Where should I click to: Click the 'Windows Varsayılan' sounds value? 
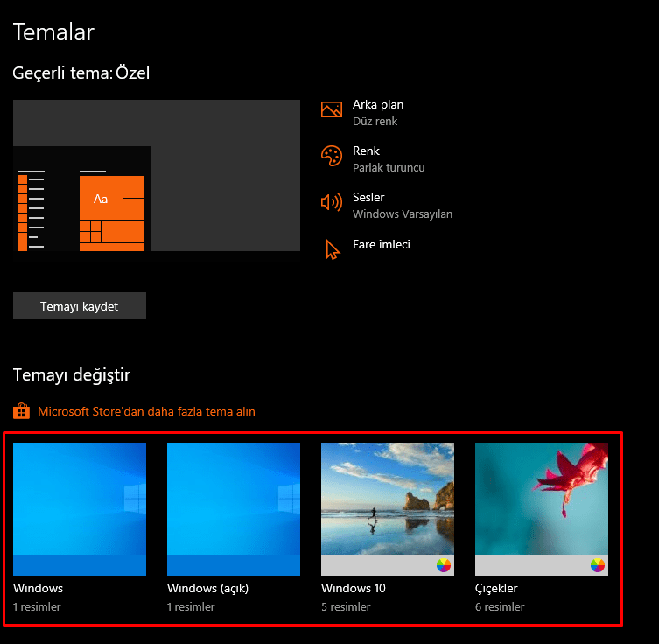(x=403, y=213)
